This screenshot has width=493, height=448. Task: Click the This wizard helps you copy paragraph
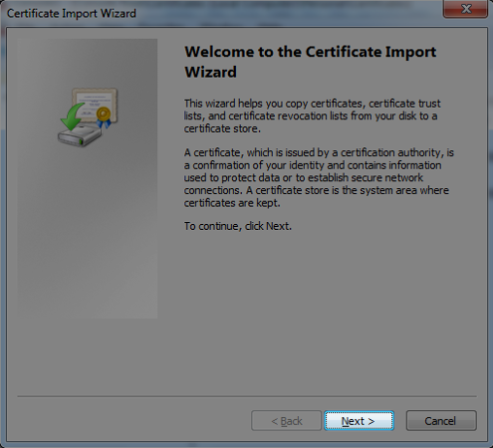(x=312, y=115)
